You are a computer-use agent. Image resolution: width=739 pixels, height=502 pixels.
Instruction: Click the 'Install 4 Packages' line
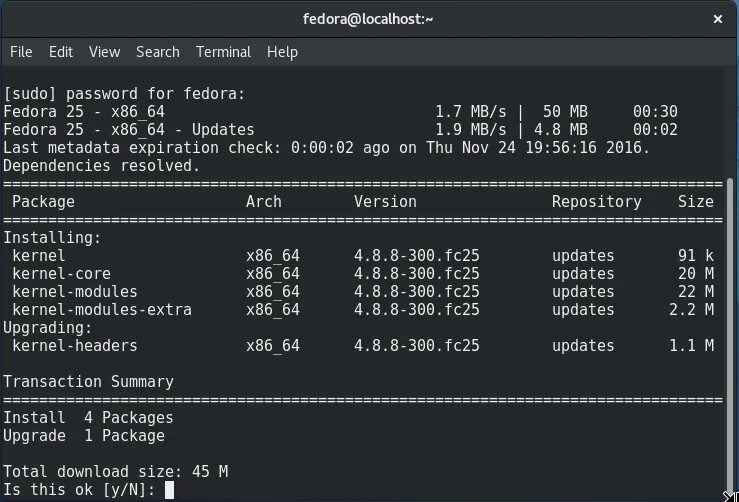[89, 418]
